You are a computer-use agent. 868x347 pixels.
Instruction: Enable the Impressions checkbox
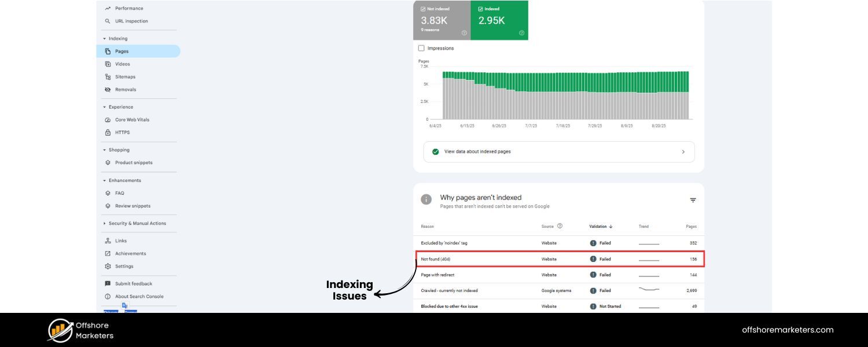pos(421,48)
